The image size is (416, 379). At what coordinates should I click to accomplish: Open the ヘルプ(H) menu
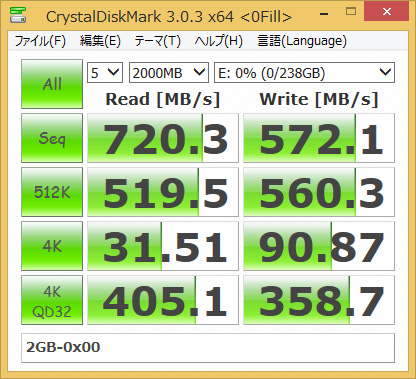coord(219,41)
